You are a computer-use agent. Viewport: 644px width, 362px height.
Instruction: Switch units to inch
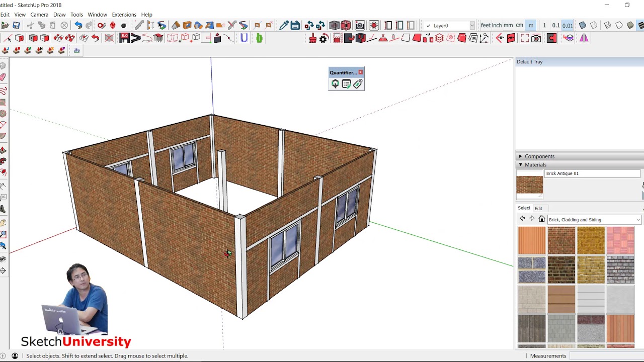click(x=497, y=26)
